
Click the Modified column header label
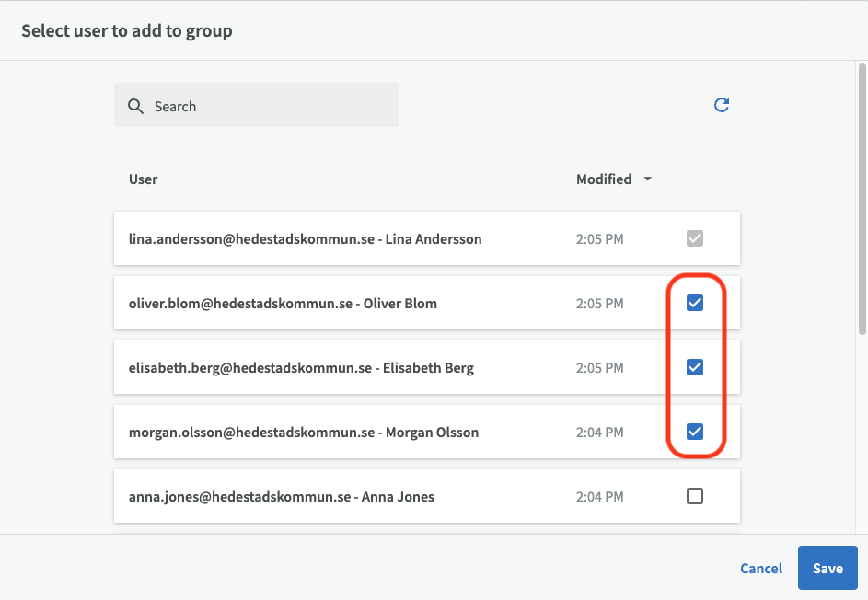point(603,179)
